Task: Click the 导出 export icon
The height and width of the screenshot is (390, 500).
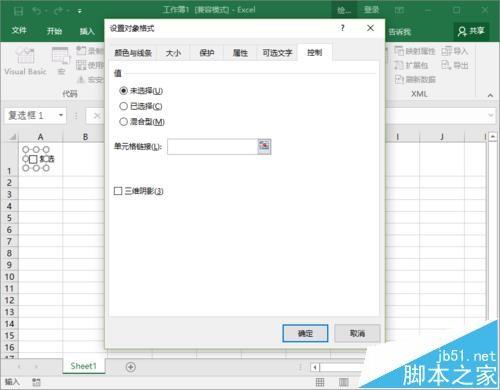Action: pos(446,65)
